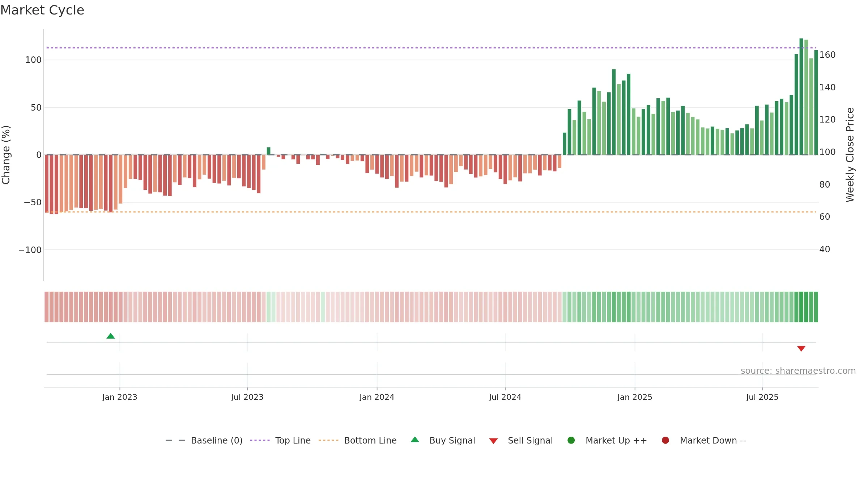Toggle the Market Up ++ legend entry
This screenshot has height=488, width=868.
[x=607, y=440]
